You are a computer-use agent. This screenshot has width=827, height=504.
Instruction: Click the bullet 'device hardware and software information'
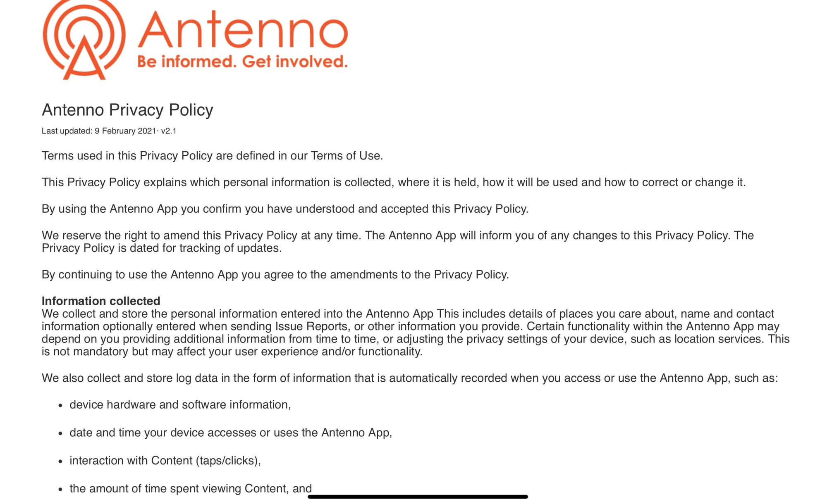pyautogui.click(x=180, y=404)
